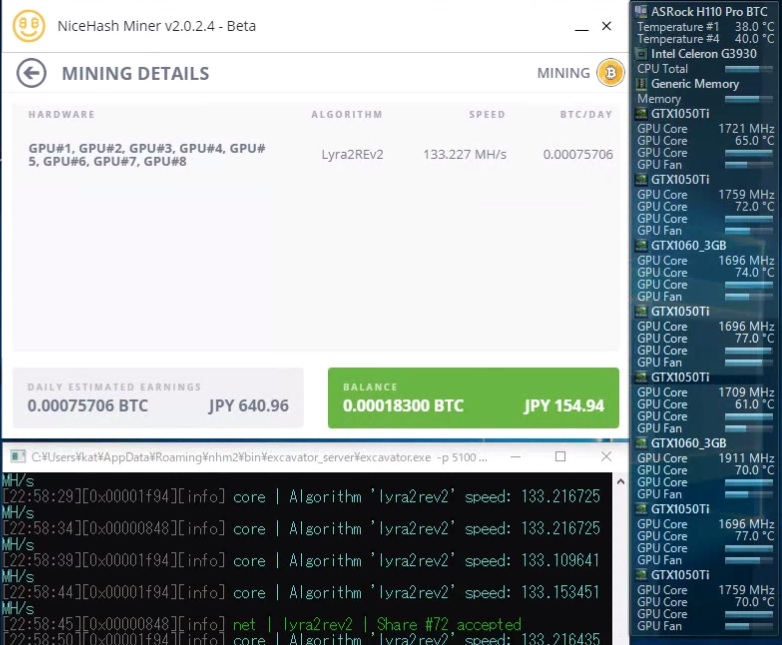Click the excavator console window title icon
The height and width of the screenshot is (645, 782).
coord(17,456)
